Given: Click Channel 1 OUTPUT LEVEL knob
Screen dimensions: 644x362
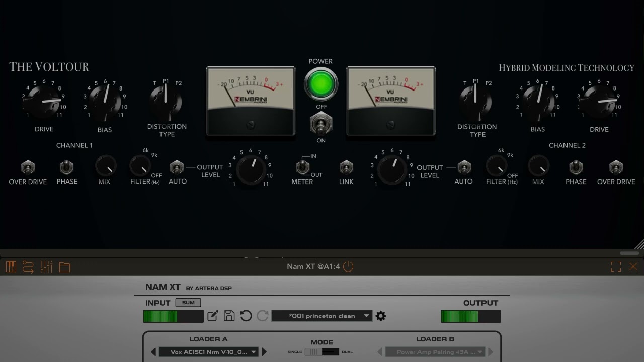Looking at the screenshot, I should tap(251, 169).
